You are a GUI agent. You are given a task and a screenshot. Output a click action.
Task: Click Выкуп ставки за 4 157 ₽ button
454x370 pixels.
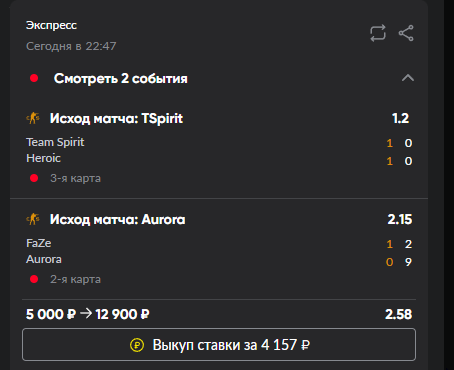tap(219, 345)
